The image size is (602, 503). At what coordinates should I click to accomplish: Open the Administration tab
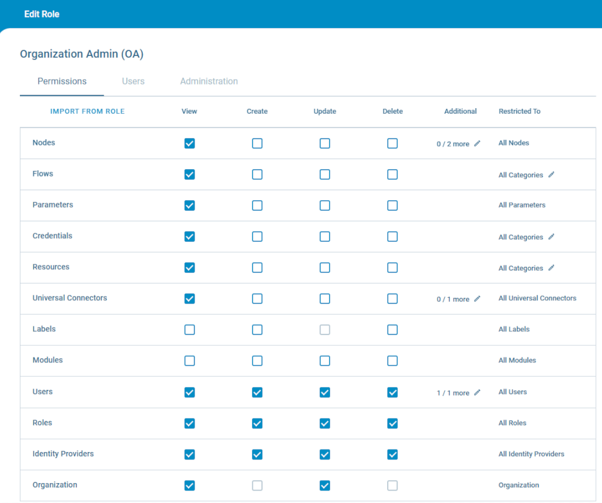(x=209, y=82)
